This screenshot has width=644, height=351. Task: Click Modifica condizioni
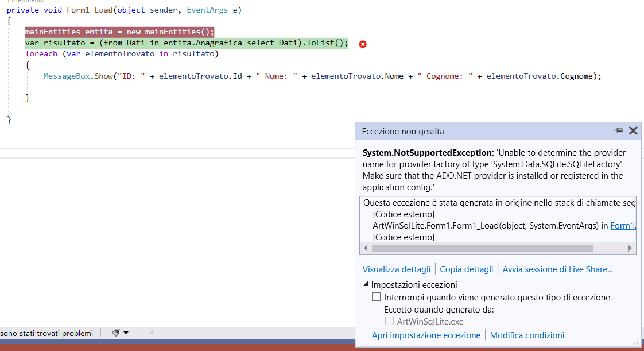coord(527,335)
